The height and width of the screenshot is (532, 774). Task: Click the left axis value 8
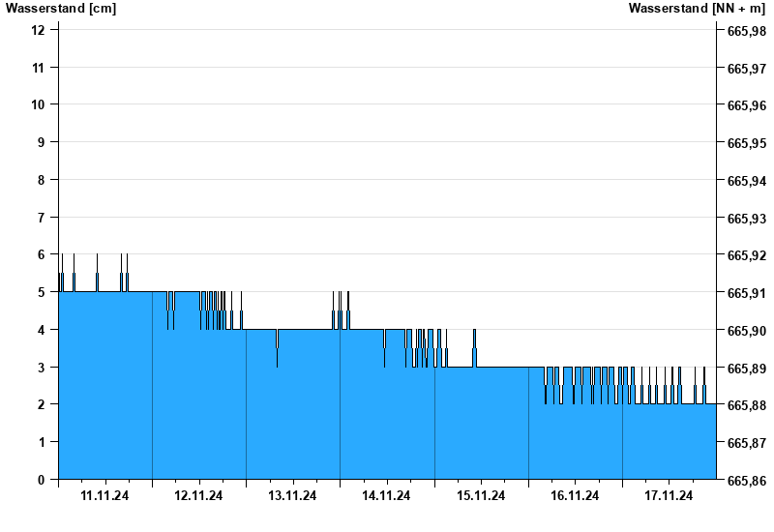click(41, 180)
